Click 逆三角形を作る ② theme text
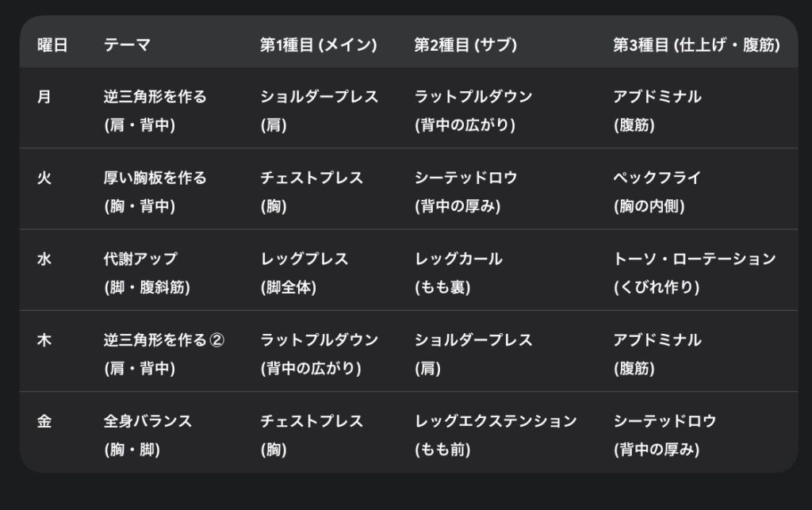The height and width of the screenshot is (510, 812). (164, 340)
